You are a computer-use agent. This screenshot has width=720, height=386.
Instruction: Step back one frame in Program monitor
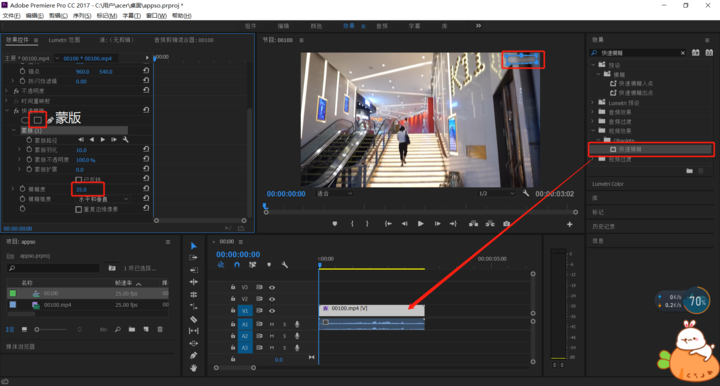[405, 224]
